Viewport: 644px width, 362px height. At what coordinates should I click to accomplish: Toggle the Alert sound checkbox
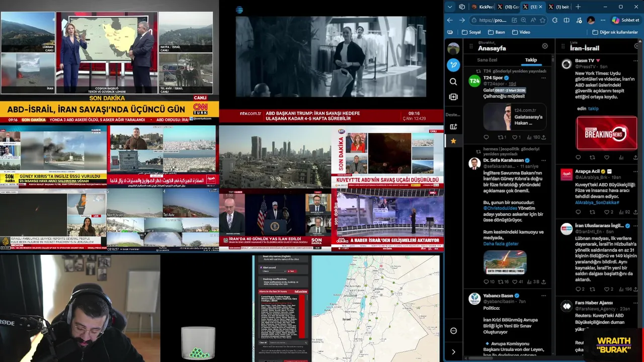coord(261,267)
